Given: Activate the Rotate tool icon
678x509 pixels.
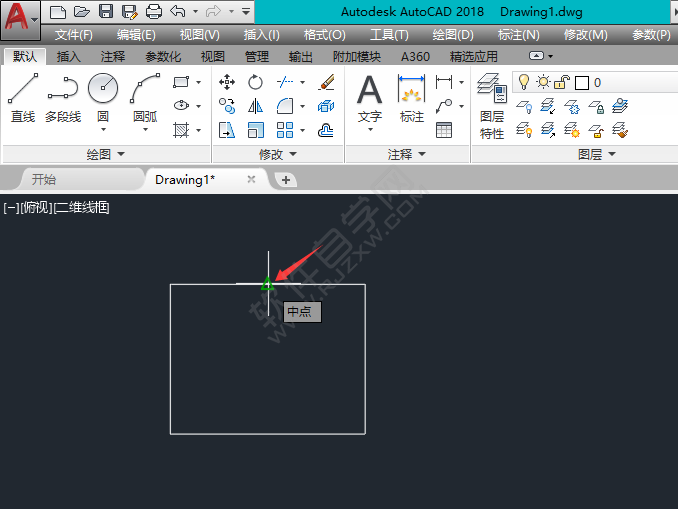Looking at the screenshot, I should pos(255,82).
